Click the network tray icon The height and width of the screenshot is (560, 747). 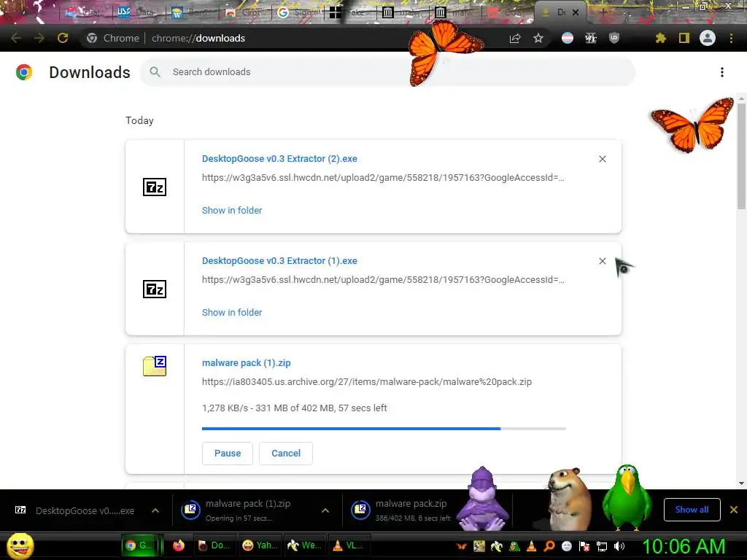[x=602, y=546]
